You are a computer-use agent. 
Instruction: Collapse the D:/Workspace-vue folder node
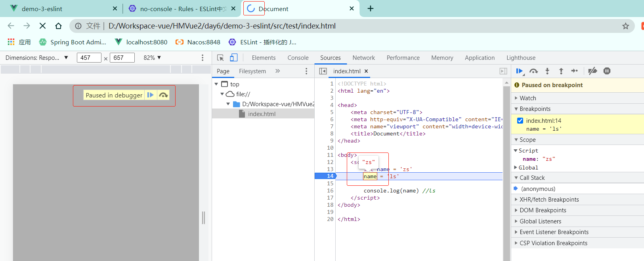(x=228, y=104)
